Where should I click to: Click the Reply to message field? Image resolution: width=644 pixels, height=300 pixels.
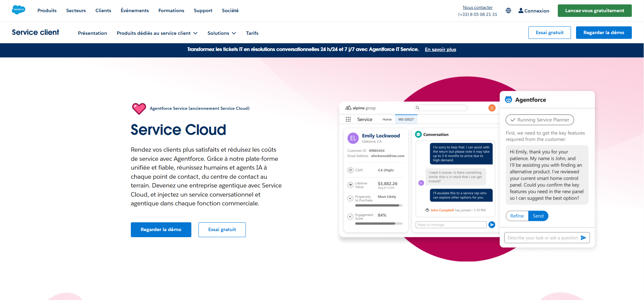coord(451,225)
